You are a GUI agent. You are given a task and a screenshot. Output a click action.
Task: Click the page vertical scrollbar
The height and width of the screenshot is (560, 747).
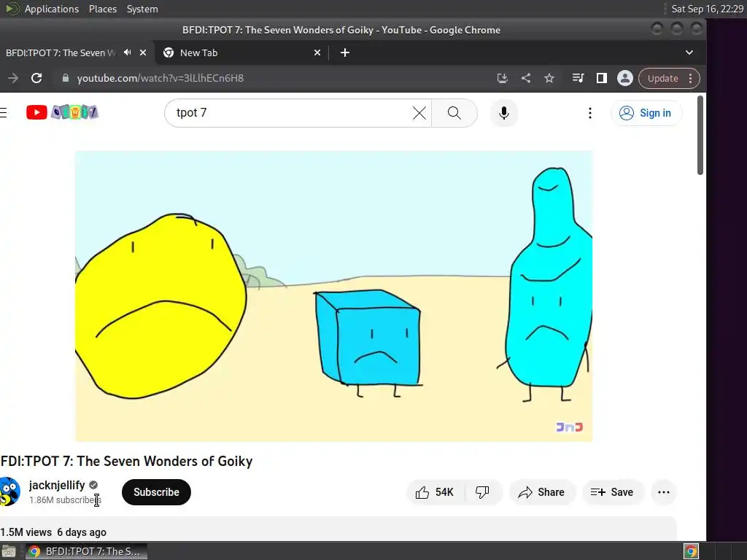[700, 136]
